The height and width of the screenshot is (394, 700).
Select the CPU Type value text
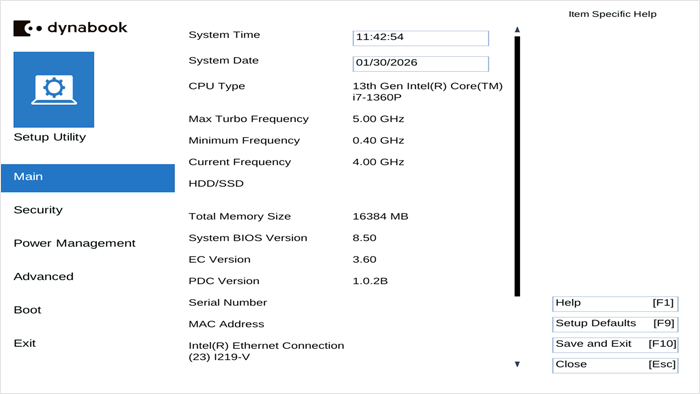pyautogui.click(x=428, y=91)
